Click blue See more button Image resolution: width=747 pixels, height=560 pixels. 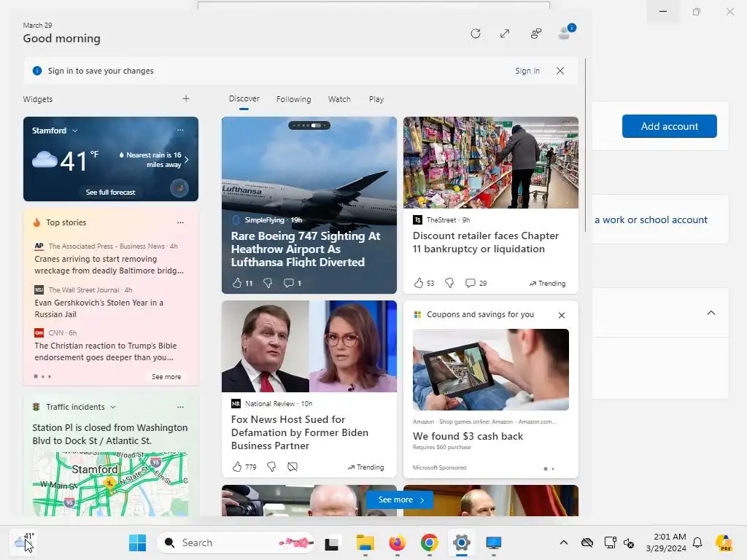pos(400,499)
